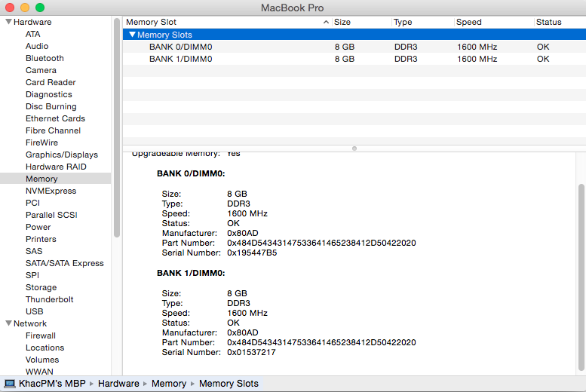Close the MacBook Pro window

point(10,8)
